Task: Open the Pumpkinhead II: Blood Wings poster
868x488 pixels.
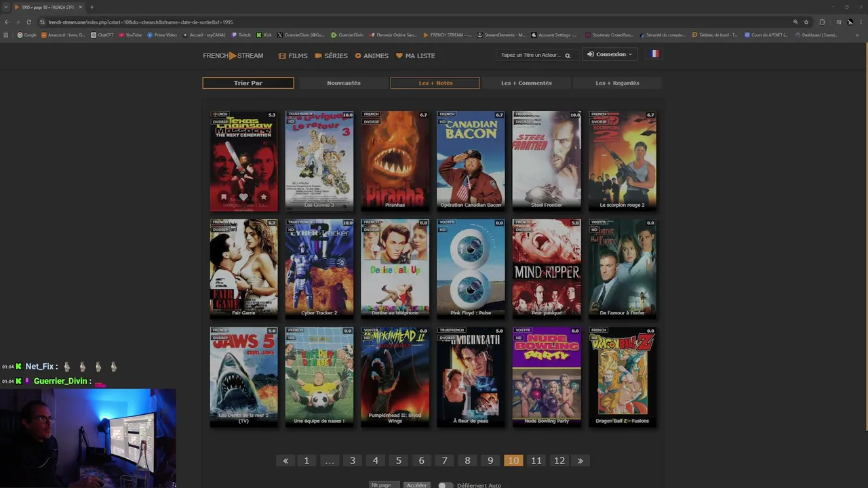Action: [395, 377]
